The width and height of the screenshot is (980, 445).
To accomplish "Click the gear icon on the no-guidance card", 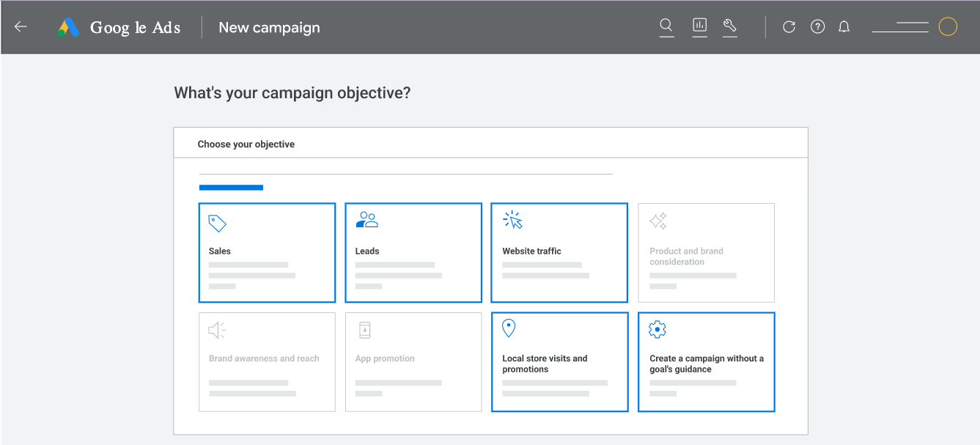I will click(657, 330).
